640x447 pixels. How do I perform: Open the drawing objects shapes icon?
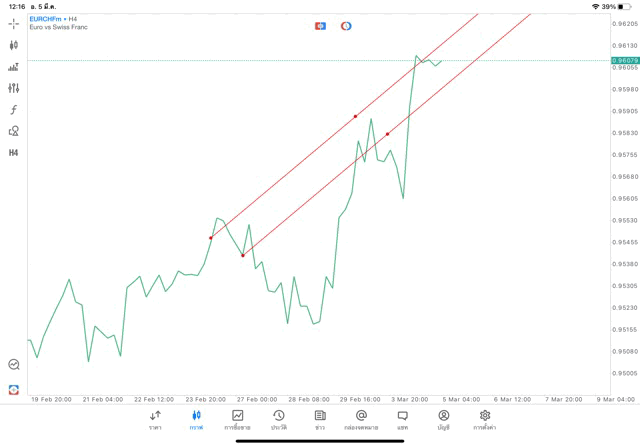pos(14,131)
